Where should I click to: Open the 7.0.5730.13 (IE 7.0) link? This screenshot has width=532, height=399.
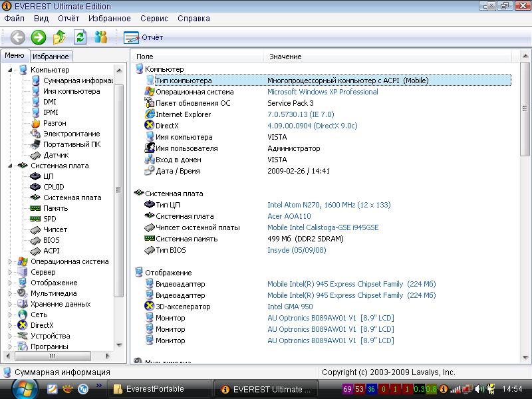coord(301,114)
